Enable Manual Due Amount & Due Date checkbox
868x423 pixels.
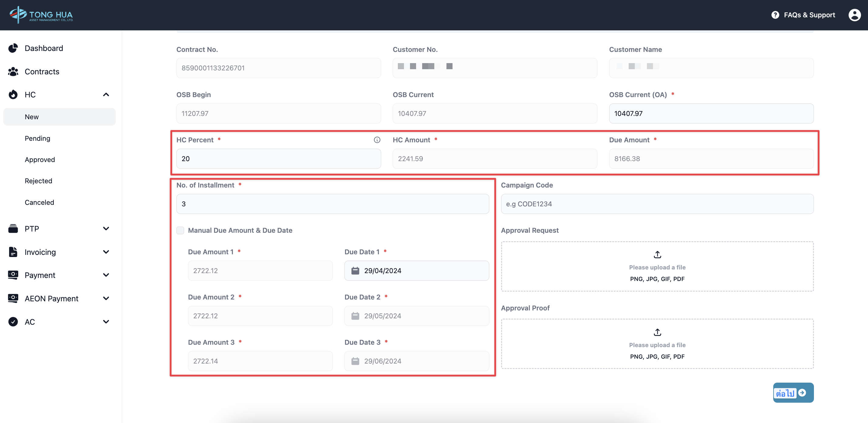[180, 230]
